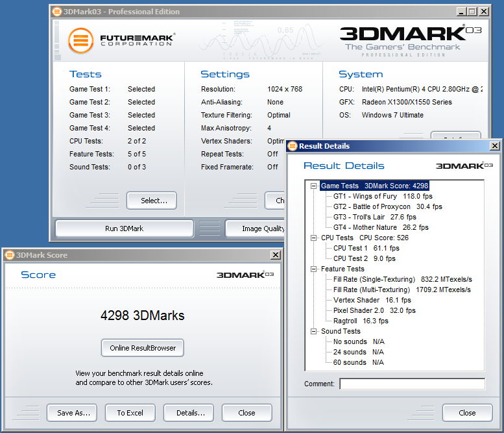Select the Ragtroll result row
504x433 pixels.
[361, 321]
